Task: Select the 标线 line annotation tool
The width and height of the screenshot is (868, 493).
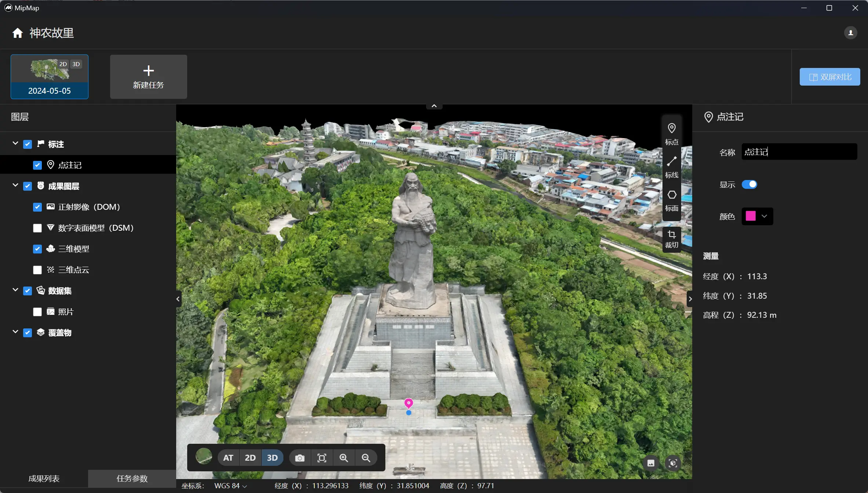Action: tap(671, 166)
